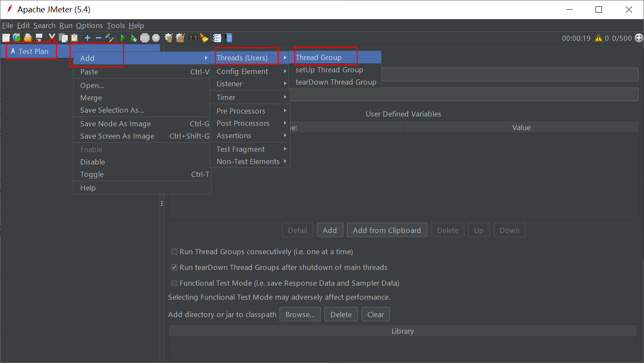Click the New test plan icon
The height and width of the screenshot is (363, 644).
[x=6, y=38]
